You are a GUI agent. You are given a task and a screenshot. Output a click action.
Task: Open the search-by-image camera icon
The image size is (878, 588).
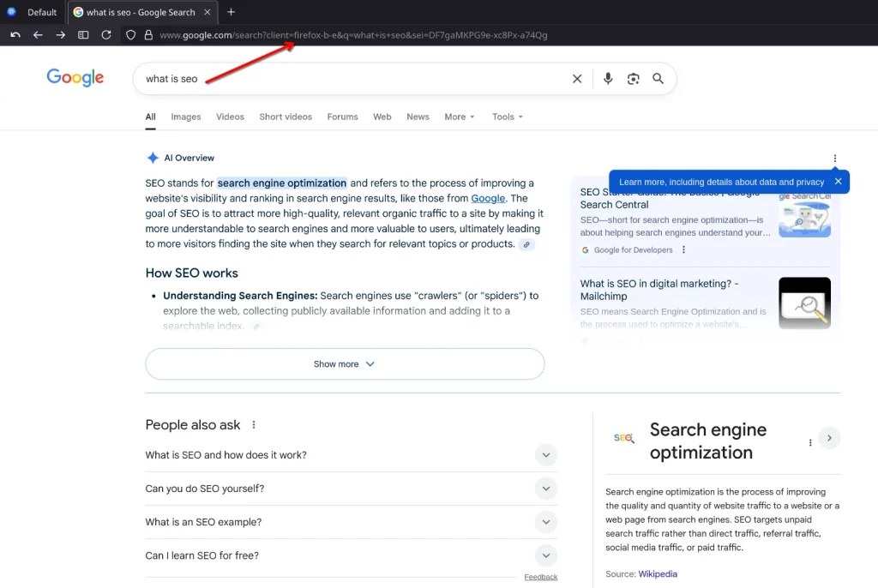coord(633,79)
